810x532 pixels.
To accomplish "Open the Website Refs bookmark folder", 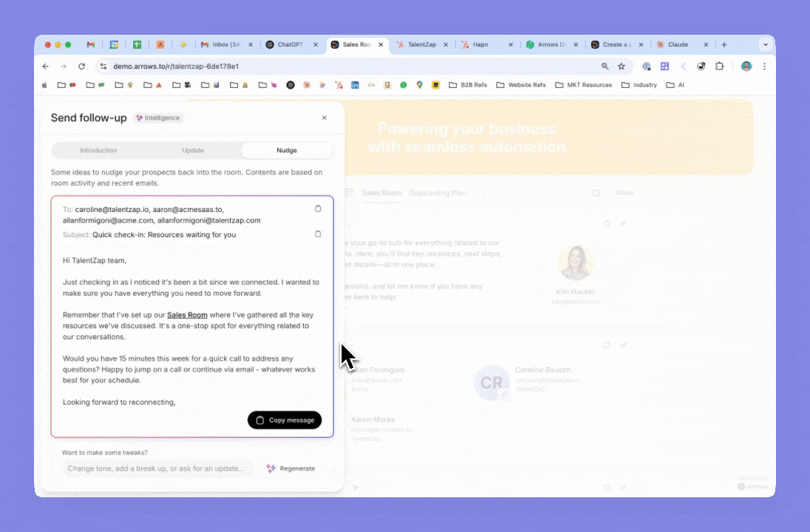I will (x=521, y=85).
